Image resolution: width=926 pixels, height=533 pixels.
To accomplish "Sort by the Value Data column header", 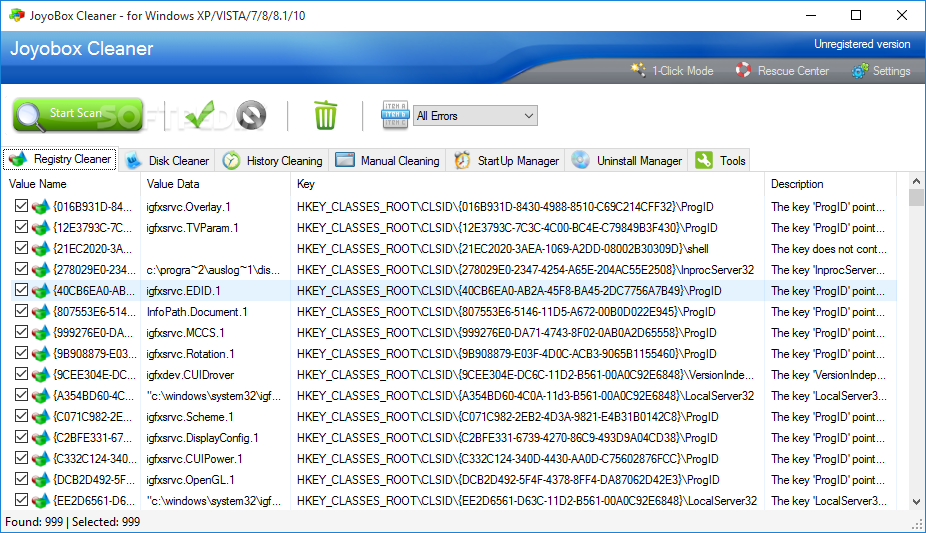I will click(216, 184).
